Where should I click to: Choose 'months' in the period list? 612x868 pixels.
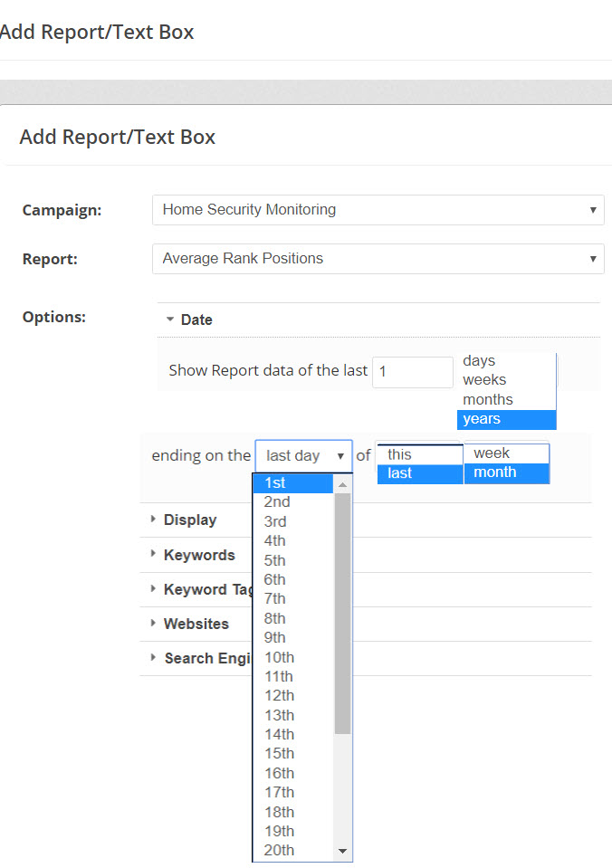(x=487, y=399)
